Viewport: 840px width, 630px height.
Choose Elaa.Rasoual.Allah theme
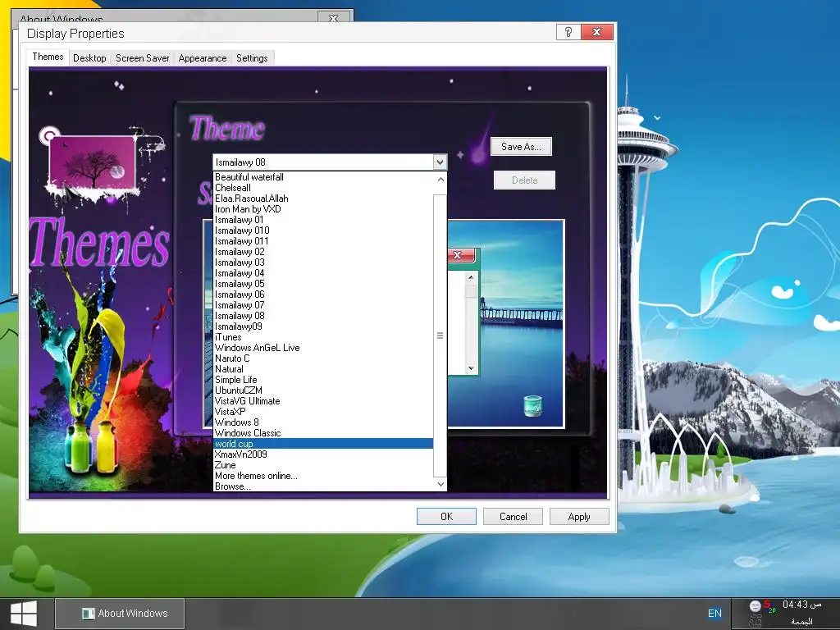tap(323, 199)
